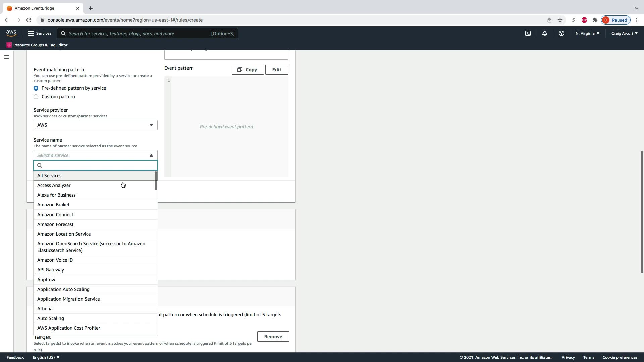This screenshot has width=644, height=362.
Task: Bookmark page with star icon
Action: 560,20
